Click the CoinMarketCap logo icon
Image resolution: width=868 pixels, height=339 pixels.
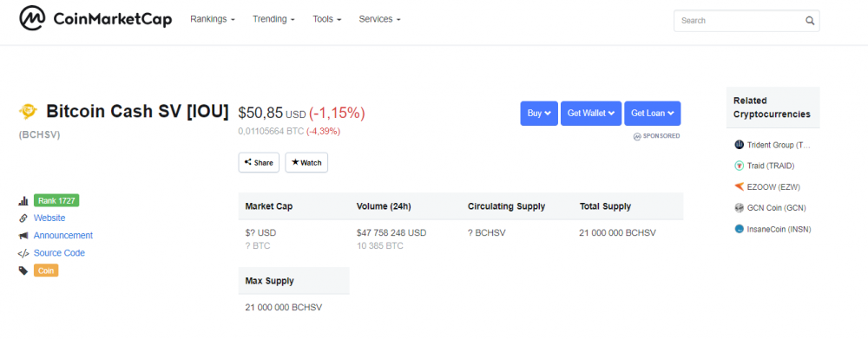[x=33, y=19]
